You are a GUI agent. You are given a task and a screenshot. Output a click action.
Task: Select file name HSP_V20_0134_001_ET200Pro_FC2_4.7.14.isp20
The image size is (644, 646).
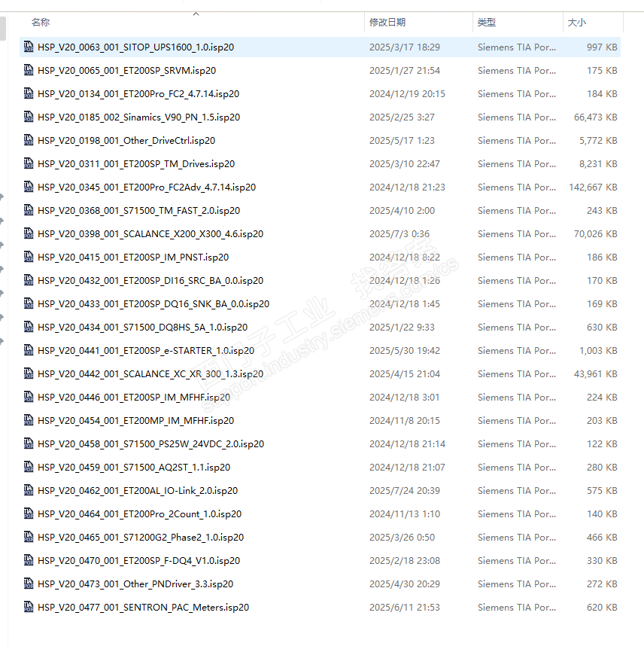(138, 94)
